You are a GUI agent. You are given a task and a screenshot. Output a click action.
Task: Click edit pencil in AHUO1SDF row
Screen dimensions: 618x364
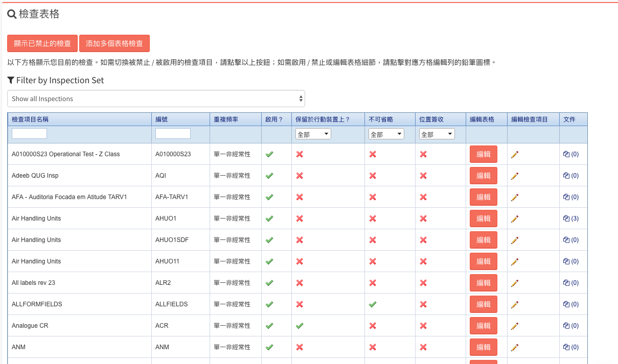[x=515, y=240]
